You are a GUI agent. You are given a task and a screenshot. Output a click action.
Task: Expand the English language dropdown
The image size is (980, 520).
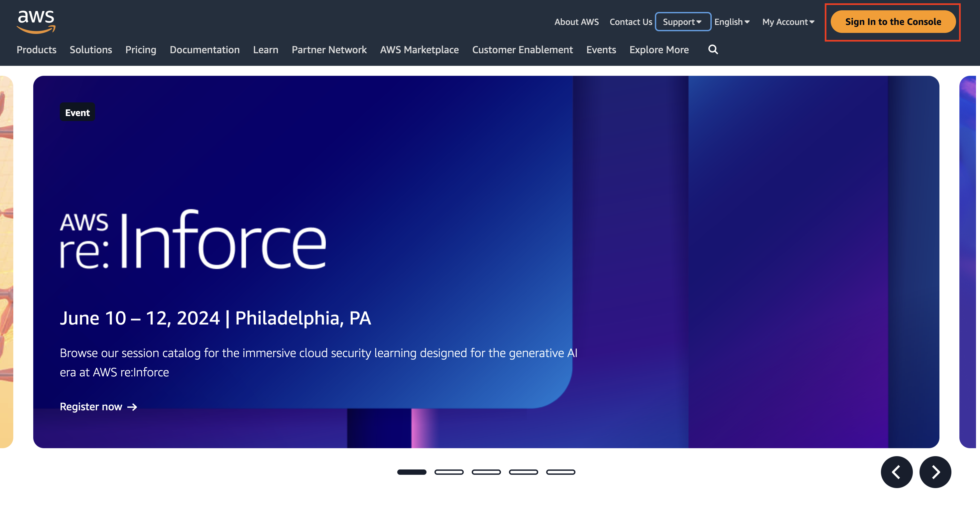[731, 22]
